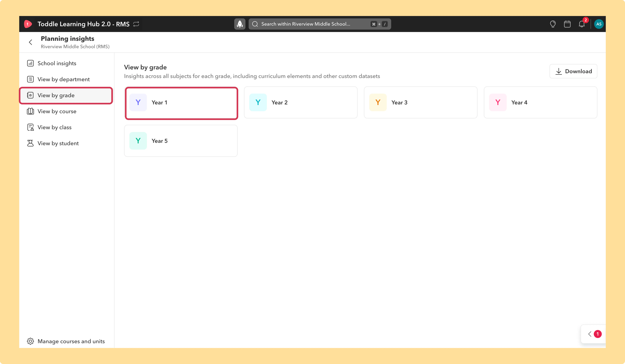Click the Year 2 cyan Y badge
Viewport: 625px width, 364px height.
(x=258, y=102)
